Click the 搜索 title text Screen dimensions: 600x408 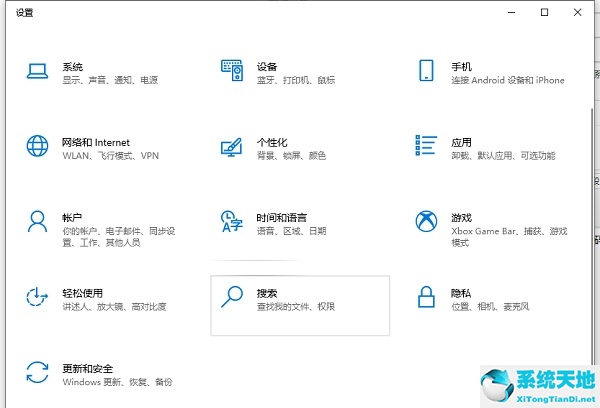tap(267, 293)
